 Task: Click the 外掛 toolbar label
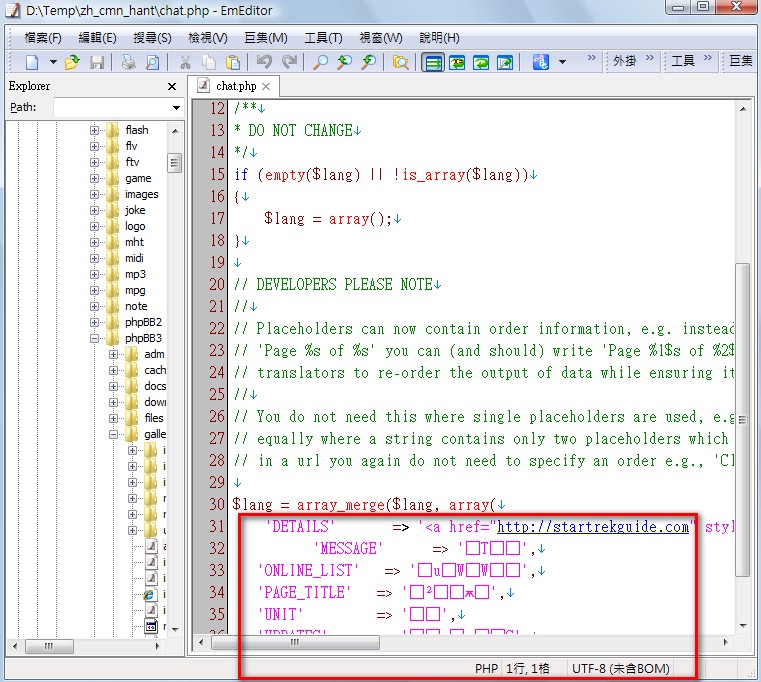tap(624, 61)
